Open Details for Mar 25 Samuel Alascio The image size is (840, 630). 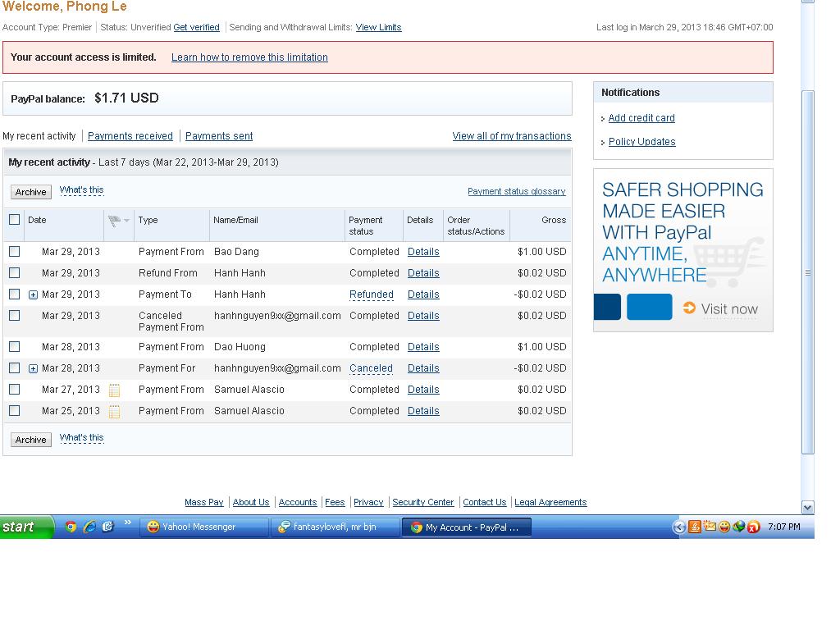tap(423, 411)
